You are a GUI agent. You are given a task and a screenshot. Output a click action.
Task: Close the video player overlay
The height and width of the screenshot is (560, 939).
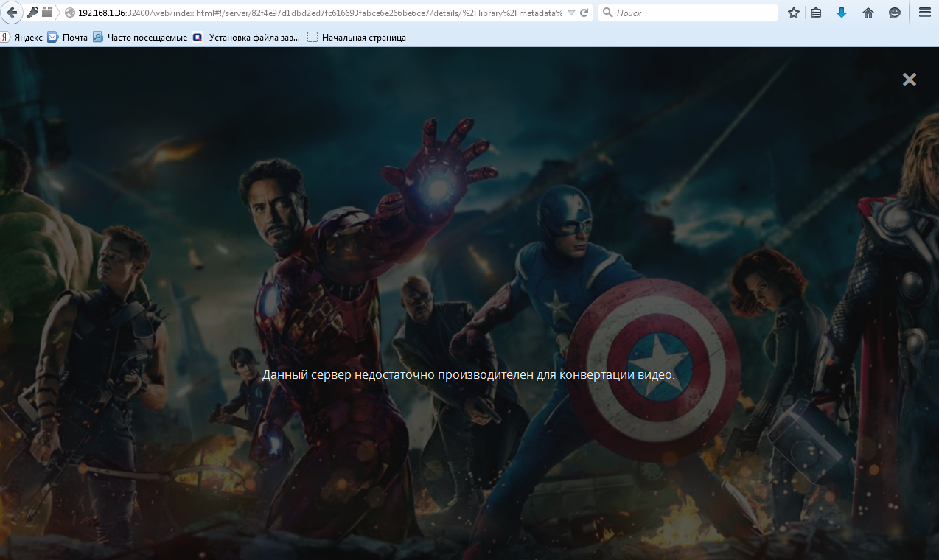[x=910, y=80]
